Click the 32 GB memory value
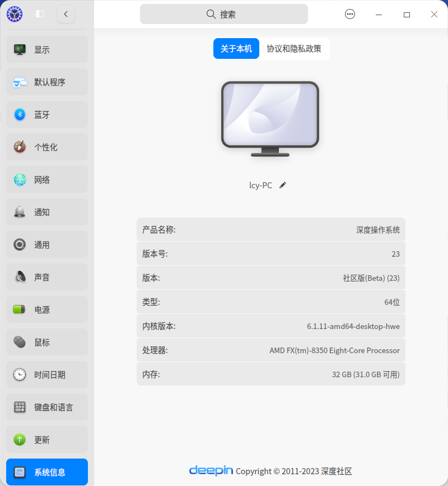 click(366, 374)
